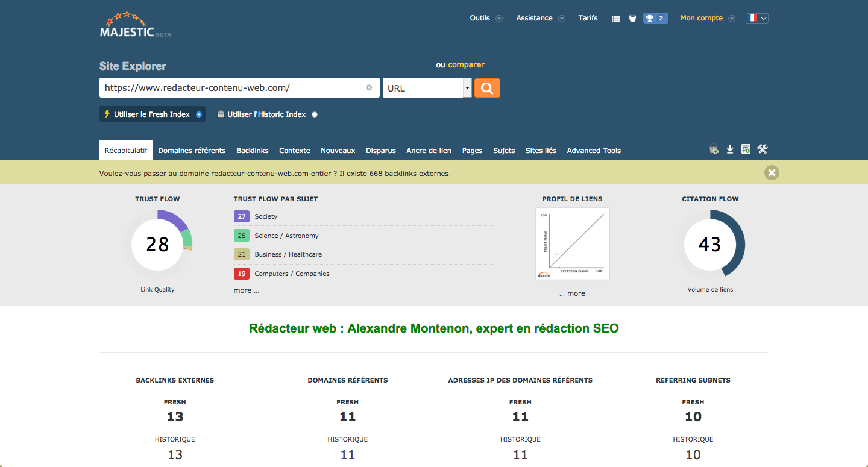Click the 668 backlinks link
The height and width of the screenshot is (467, 868).
click(376, 174)
